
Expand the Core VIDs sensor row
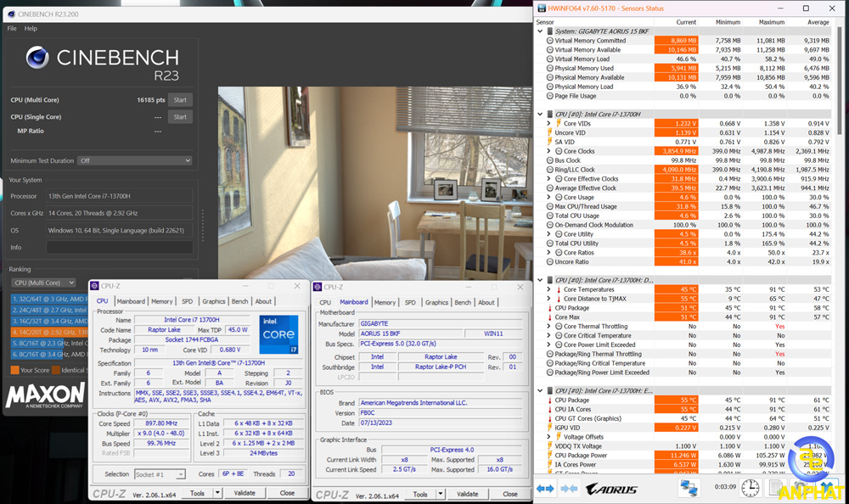point(548,123)
